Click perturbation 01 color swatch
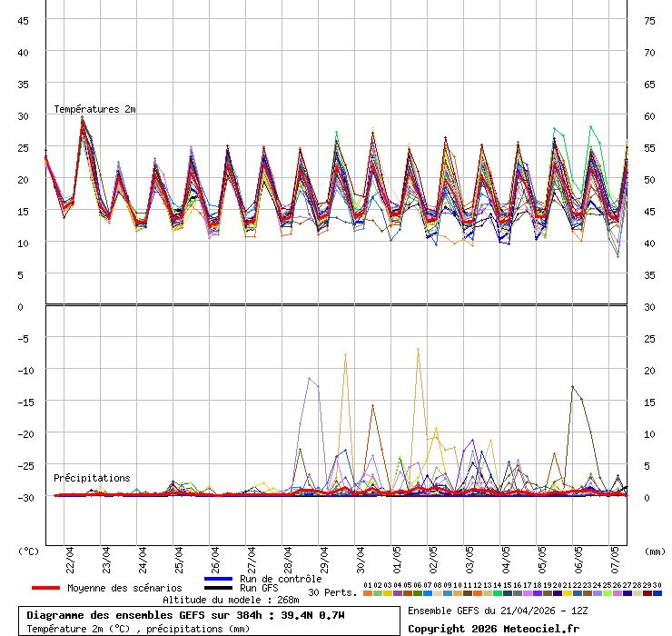The image size is (672, 636). click(367, 593)
